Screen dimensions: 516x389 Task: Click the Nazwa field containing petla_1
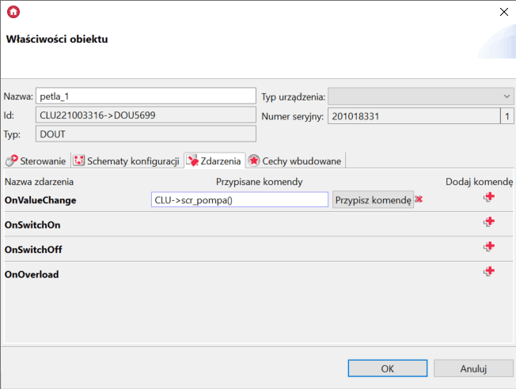146,96
